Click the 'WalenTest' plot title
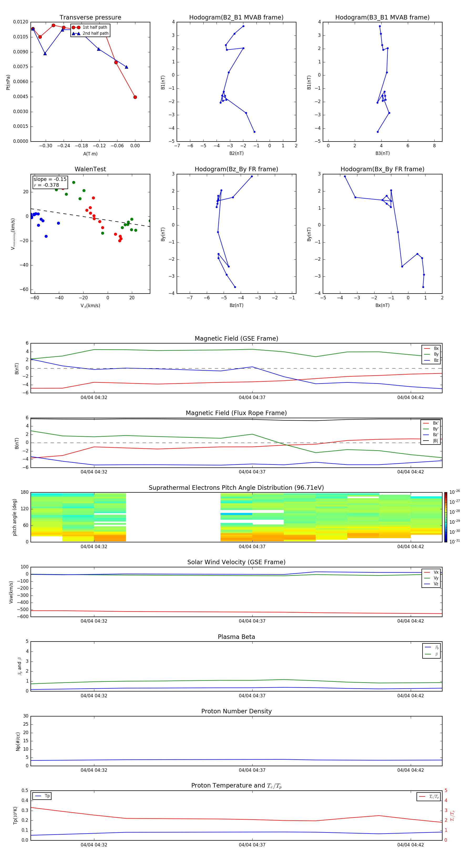This screenshot has height=868, width=473. pos(90,169)
